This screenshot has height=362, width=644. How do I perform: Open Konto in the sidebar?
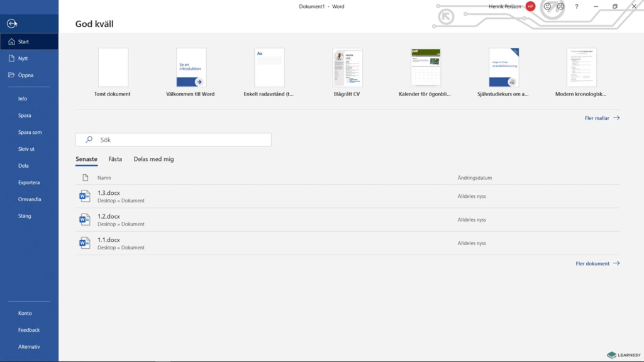pyautogui.click(x=25, y=313)
